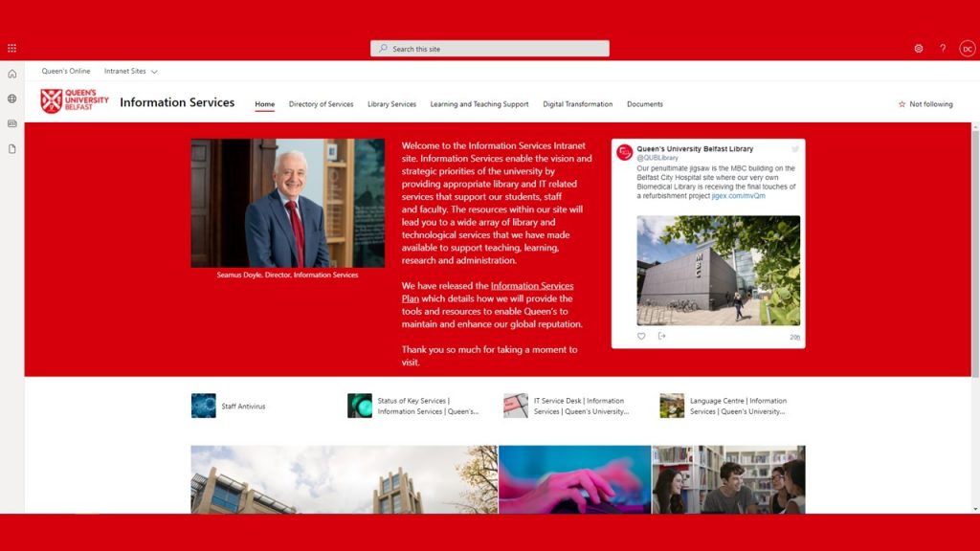The width and height of the screenshot is (980, 551).
Task: Open the app launcher waffle icon
Action: (x=12, y=48)
